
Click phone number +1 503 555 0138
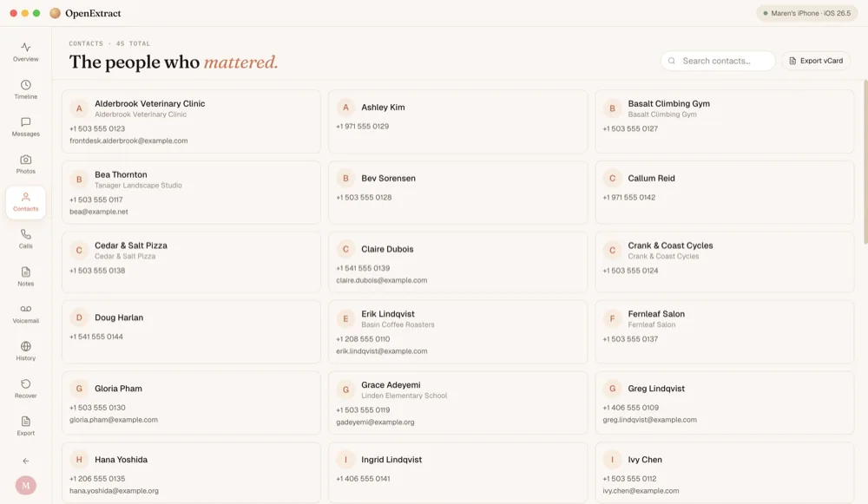[97, 271]
